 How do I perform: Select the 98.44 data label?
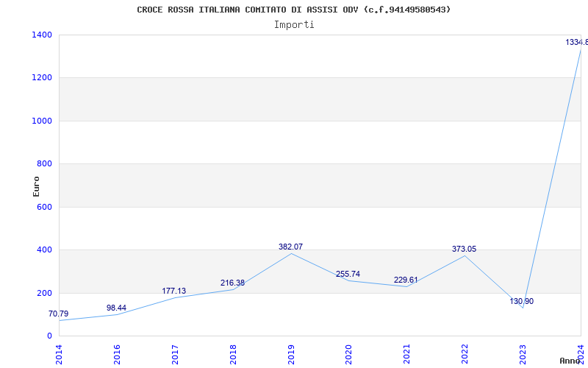[x=116, y=308]
